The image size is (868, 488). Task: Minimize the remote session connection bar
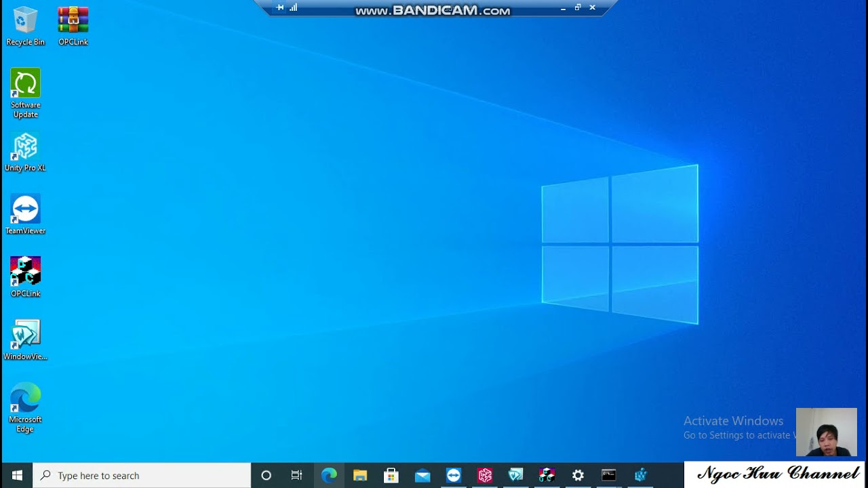(x=563, y=8)
